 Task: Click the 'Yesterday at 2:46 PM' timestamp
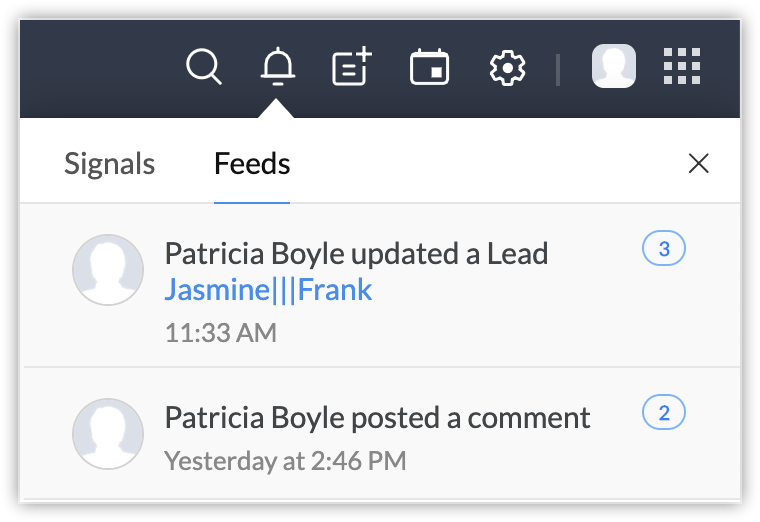pos(285,461)
